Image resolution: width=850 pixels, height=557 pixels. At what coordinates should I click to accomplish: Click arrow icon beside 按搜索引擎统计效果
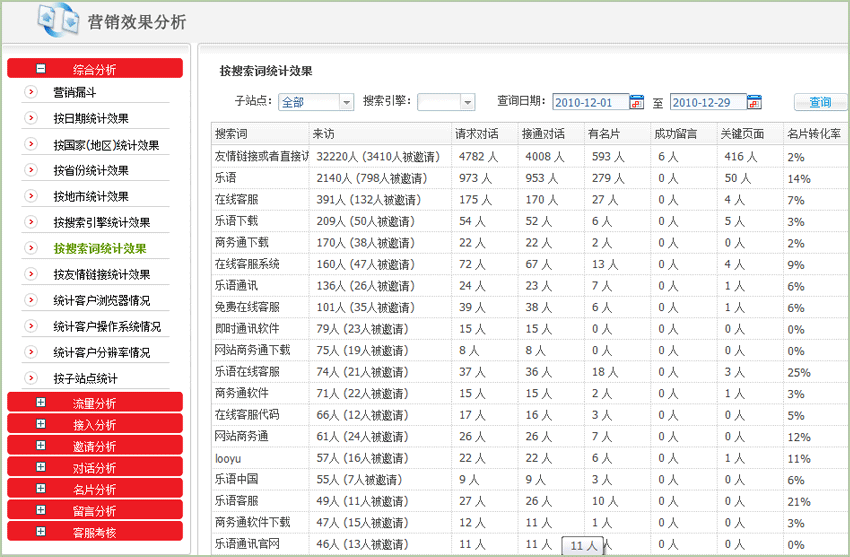coord(31,222)
